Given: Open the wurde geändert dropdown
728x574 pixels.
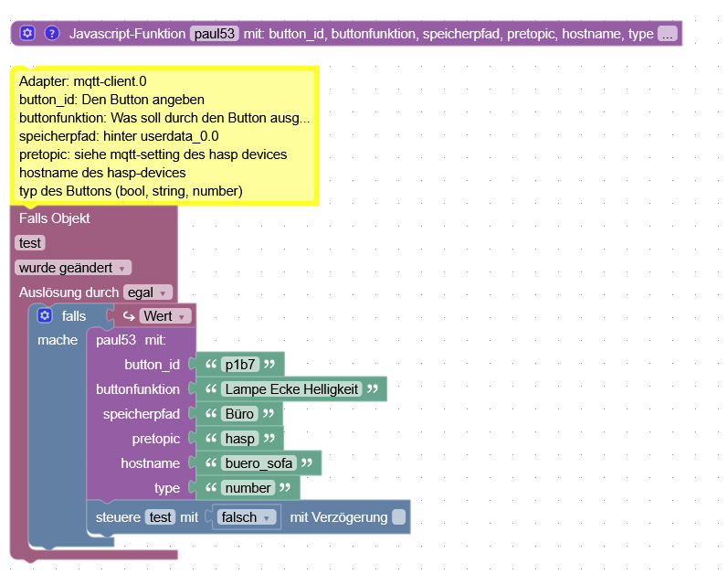Looking at the screenshot, I should point(73,268).
